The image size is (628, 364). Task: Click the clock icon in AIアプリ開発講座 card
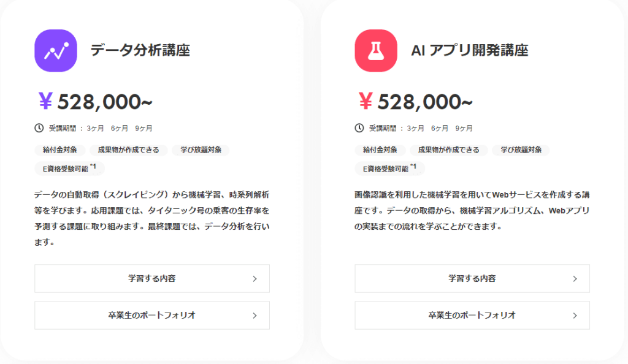[359, 128]
